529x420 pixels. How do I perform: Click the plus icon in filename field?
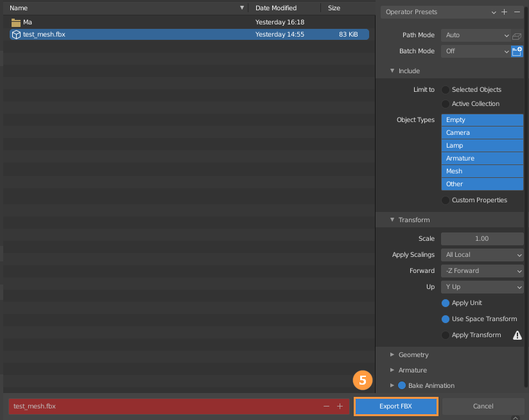(x=340, y=406)
